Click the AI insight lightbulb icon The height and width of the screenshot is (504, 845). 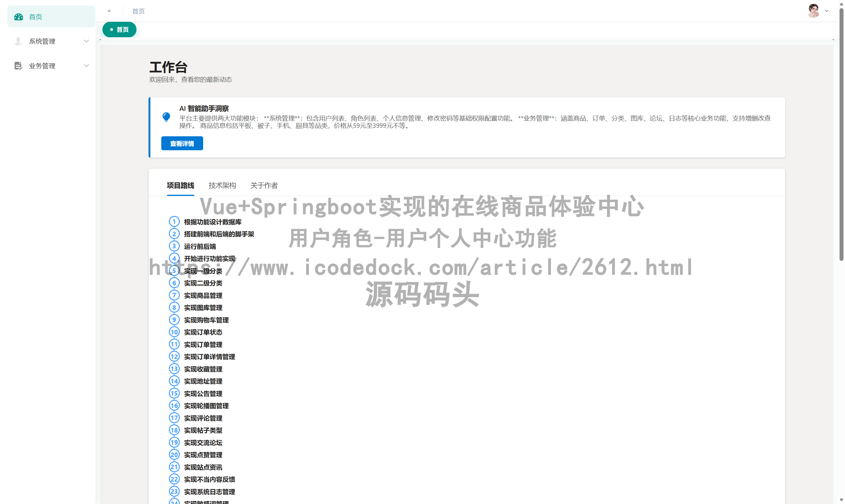pos(166,117)
